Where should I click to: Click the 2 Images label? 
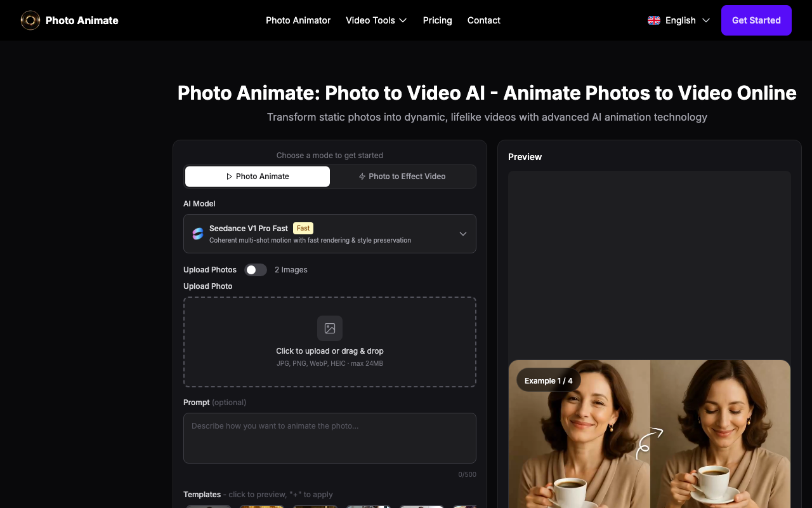(291, 270)
